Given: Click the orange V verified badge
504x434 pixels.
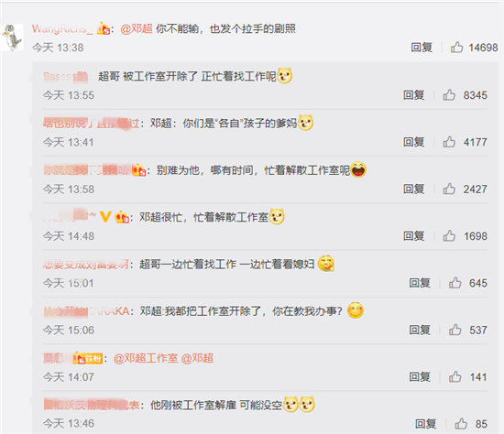Looking at the screenshot, I should point(105,217).
